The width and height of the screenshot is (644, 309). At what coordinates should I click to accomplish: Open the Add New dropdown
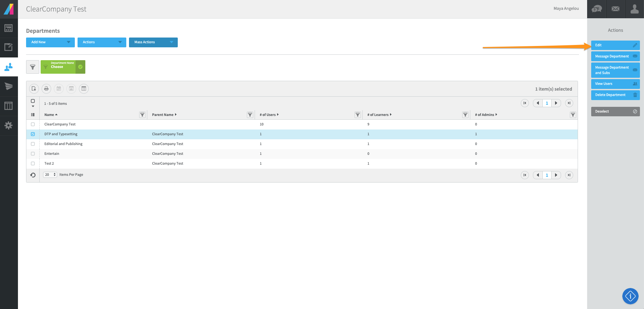(x=50, y=42)
